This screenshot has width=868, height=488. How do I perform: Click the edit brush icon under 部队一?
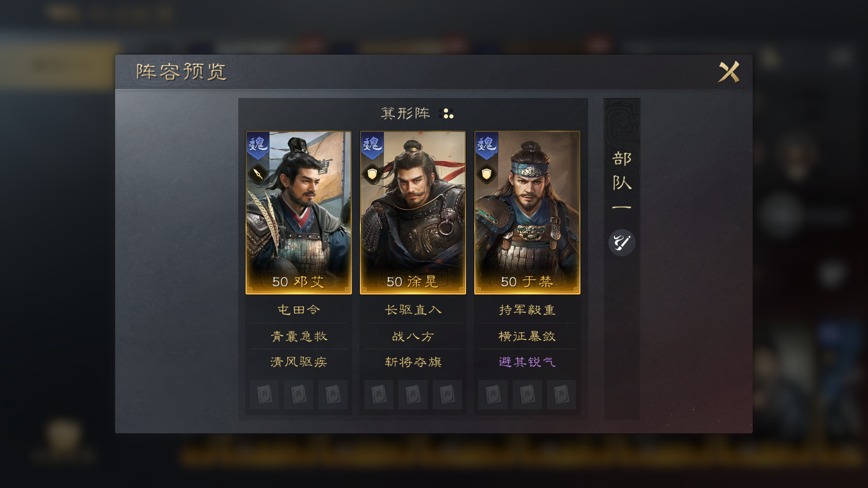[x=622, y=243]
